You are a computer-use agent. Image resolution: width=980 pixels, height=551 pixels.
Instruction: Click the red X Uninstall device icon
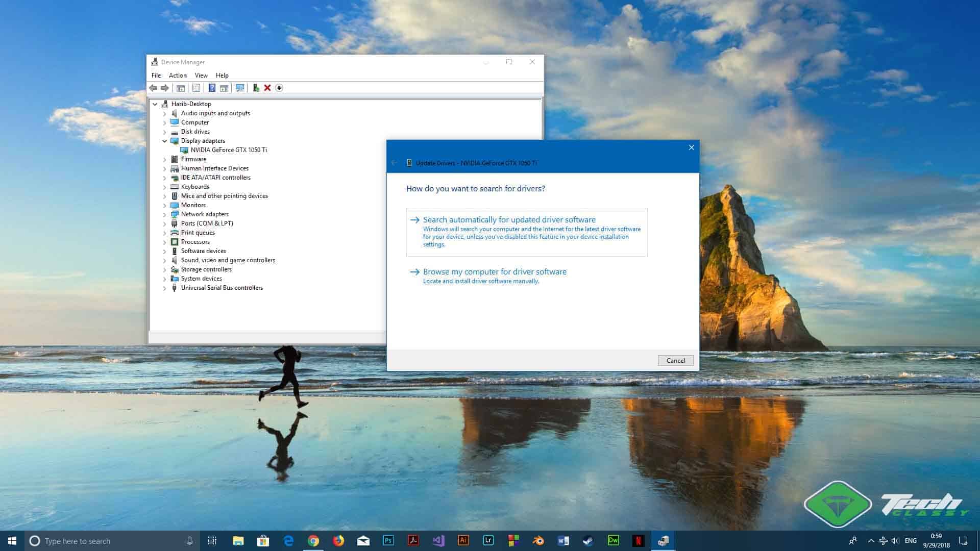pos(267,88)
